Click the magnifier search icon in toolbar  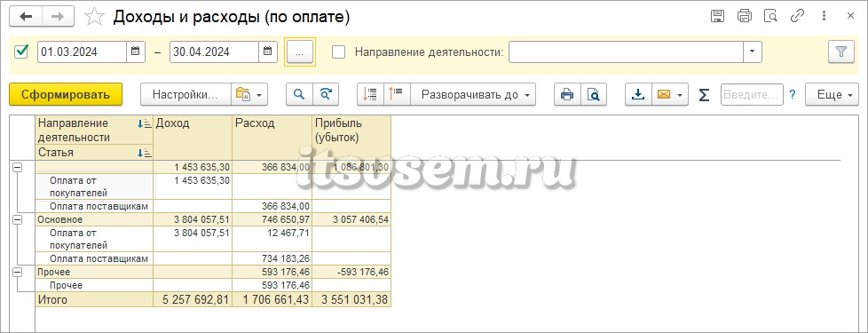[x=299, y=95]
